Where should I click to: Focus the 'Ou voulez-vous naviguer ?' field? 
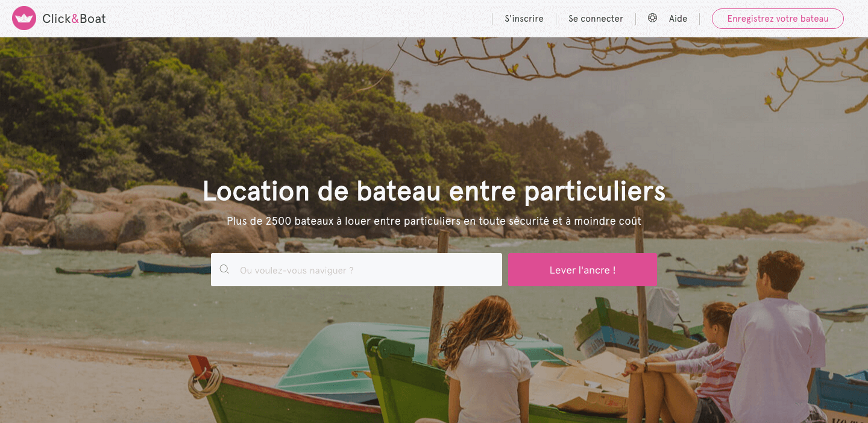(356, 269)
